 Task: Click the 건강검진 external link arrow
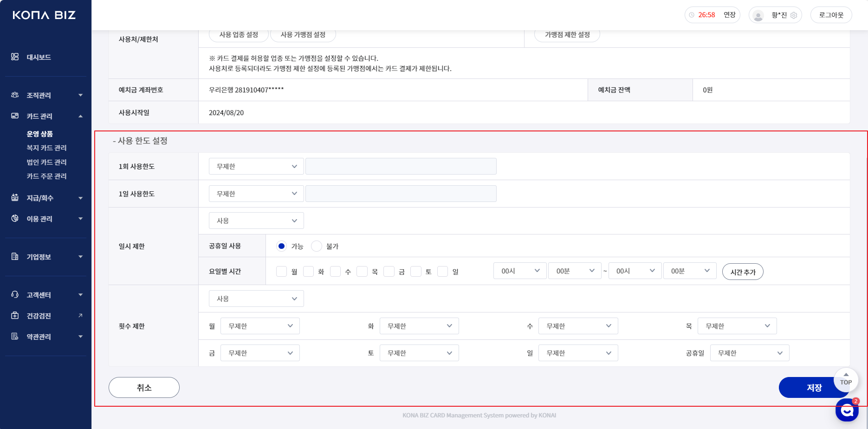point(80,316)
